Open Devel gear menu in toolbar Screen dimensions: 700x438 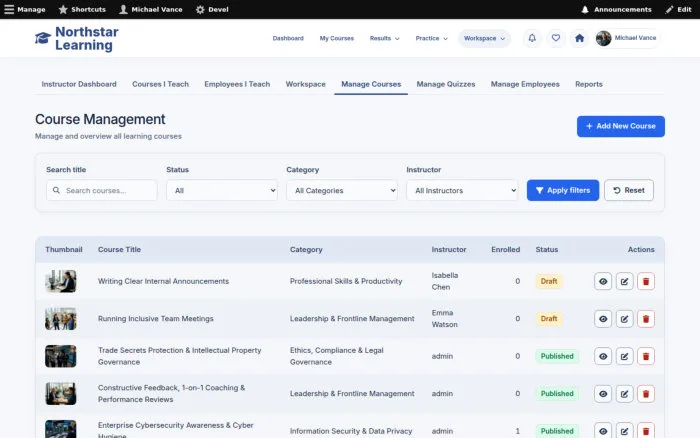coord(212,9)
